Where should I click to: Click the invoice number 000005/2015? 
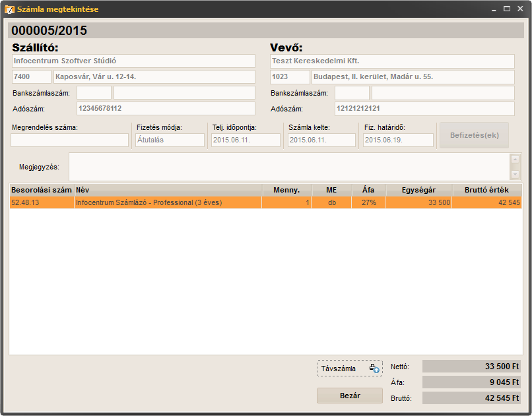click(x=50, y=30)
